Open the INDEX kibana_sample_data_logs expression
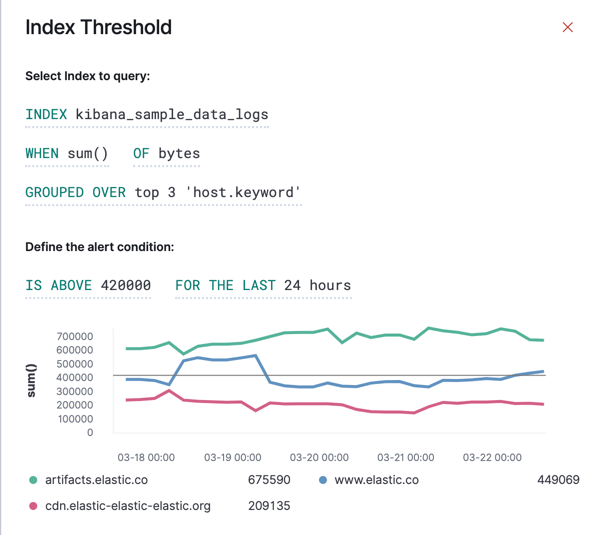 [146, 114]
